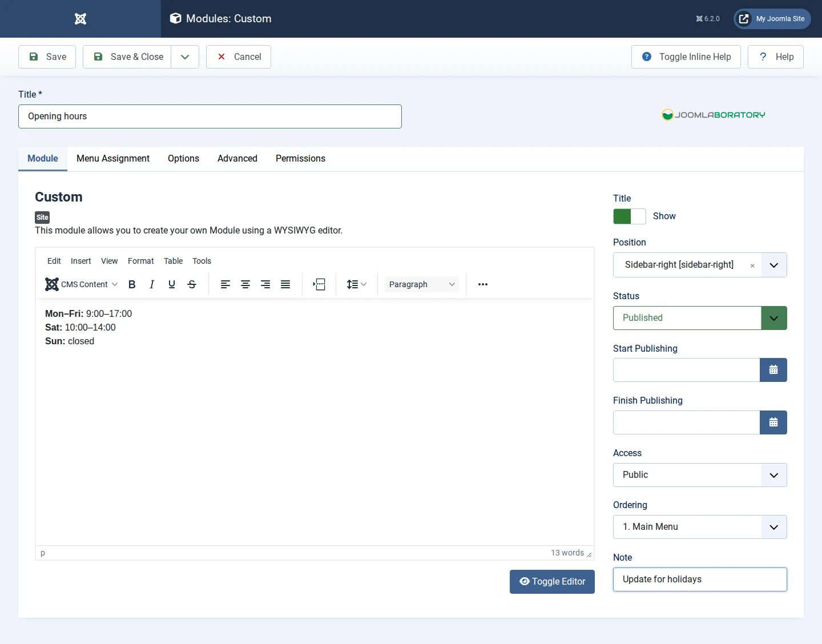Viewport: 822px width, 644px height.
Task: Apply strikethrough formatting
Action: (x=192, y=284)
